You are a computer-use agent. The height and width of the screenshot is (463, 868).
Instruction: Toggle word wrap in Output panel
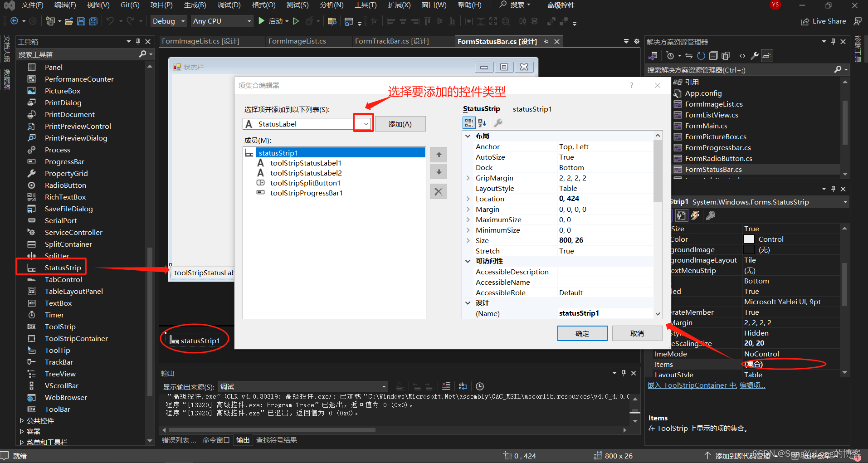click(463, 386)
